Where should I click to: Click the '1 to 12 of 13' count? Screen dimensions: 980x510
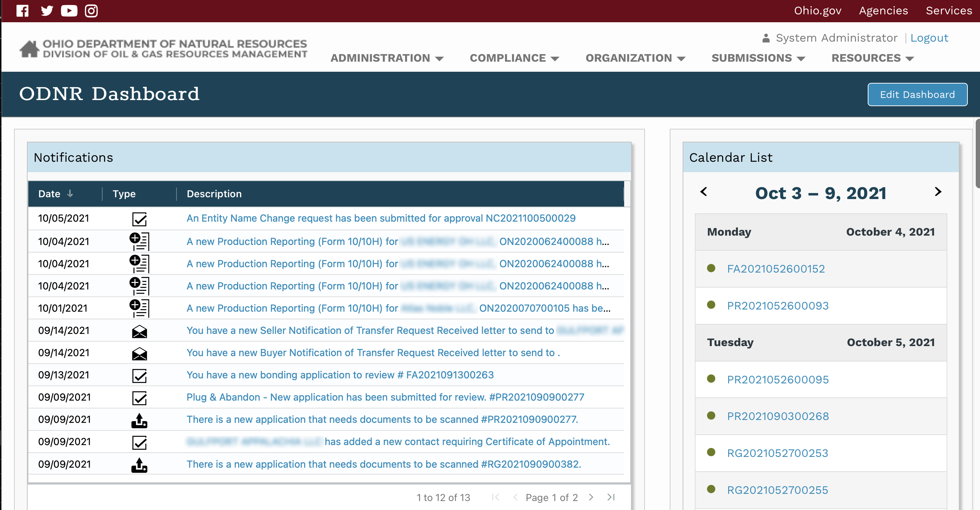(x=443, y=497)
